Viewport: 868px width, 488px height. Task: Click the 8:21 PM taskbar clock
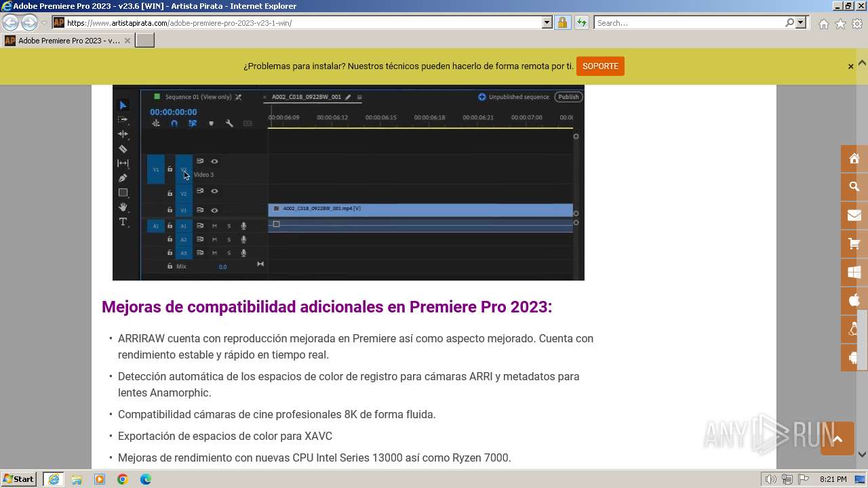pyautogui.click(x=833, y=479)
